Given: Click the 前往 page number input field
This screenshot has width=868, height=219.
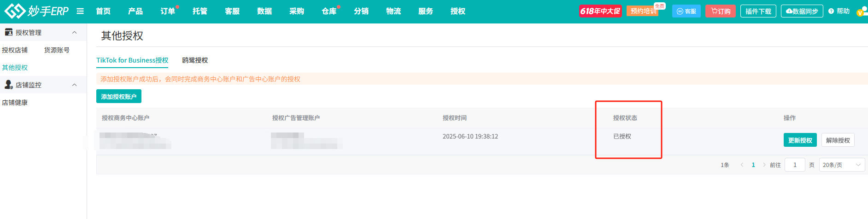Looking at the screenshot, I should pos(795,165).
